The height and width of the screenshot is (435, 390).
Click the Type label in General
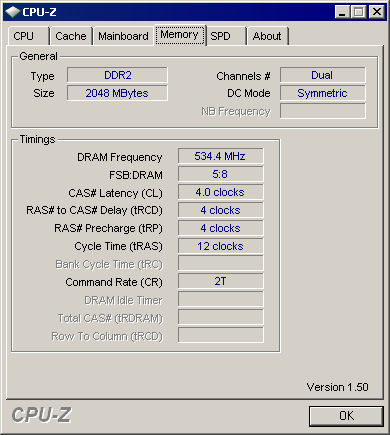point(42,76)
